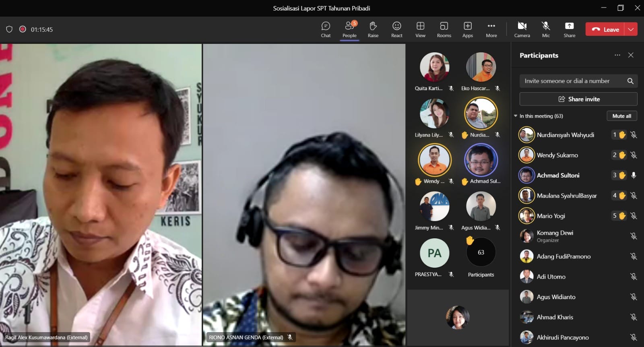644x347 pixels.
Task: Unmute the Mic in the toolbar
Action: (x=546, y=29)
